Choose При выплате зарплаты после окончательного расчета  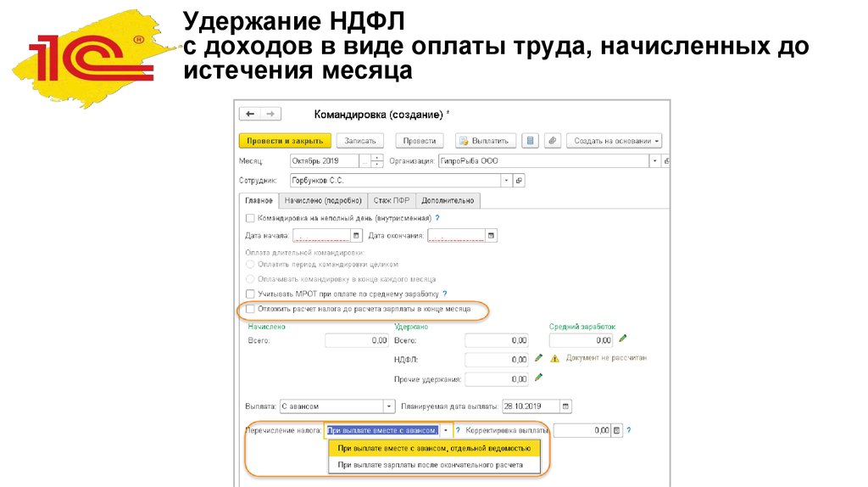coord(434,465)
